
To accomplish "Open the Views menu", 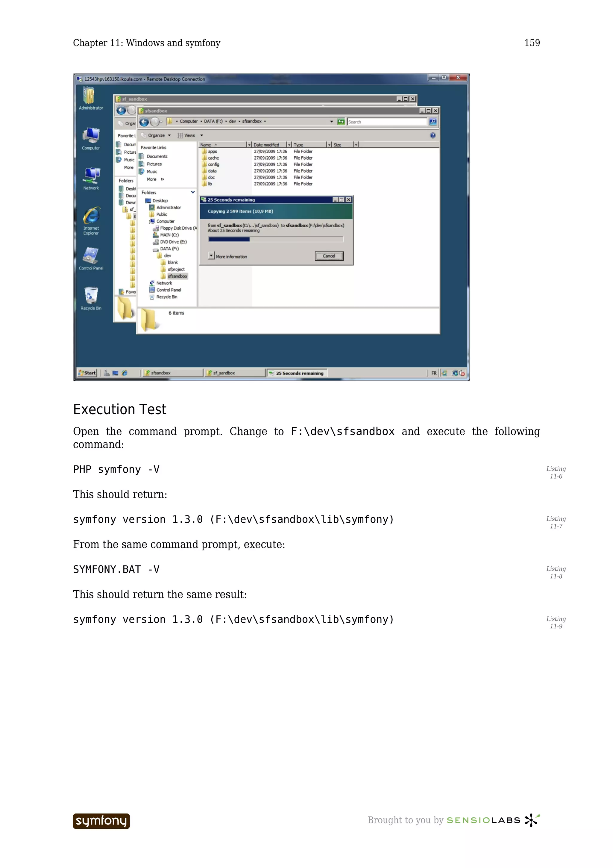I will (186, 135).
